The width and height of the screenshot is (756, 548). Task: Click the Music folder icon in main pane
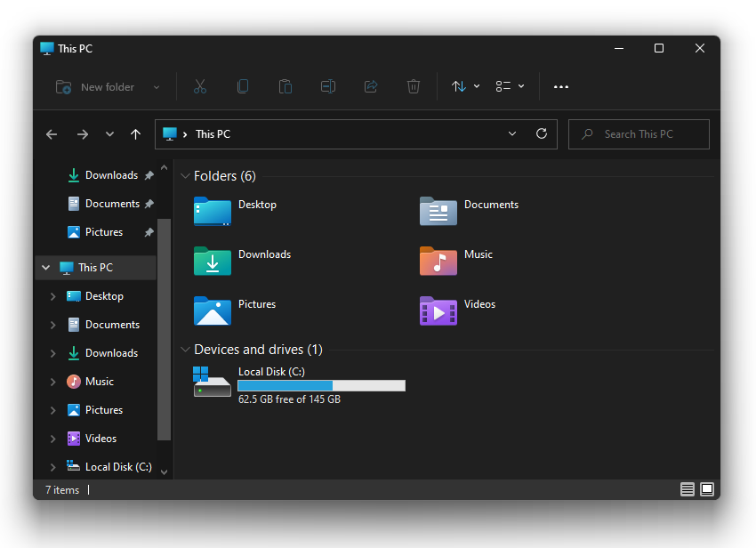(438, 261)
